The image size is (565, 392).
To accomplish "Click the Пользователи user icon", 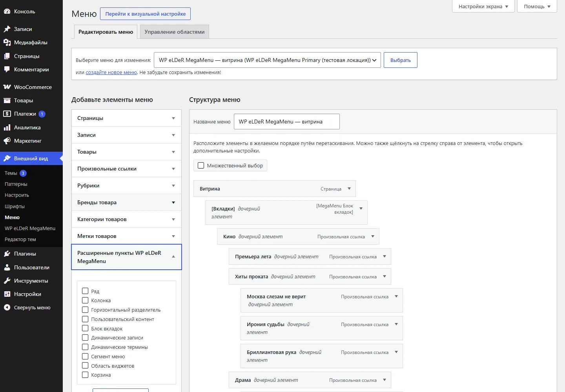I will [x=7, y=267].
